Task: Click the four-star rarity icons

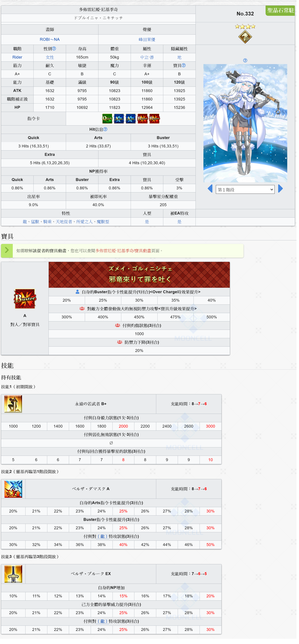Action: (247, 27)
